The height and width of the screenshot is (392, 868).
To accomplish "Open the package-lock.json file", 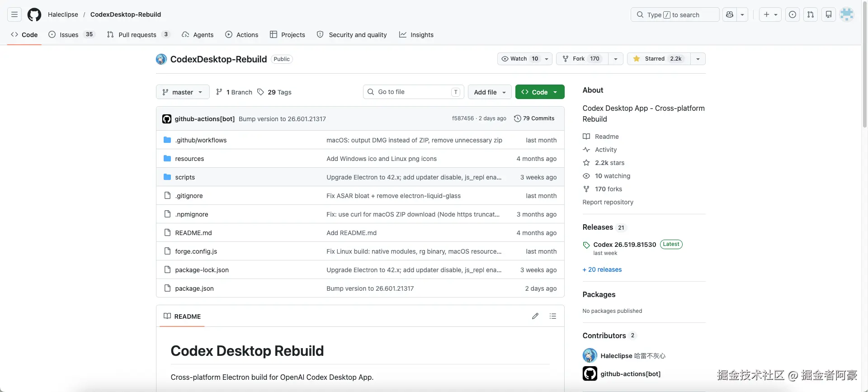I will (202, 270).
